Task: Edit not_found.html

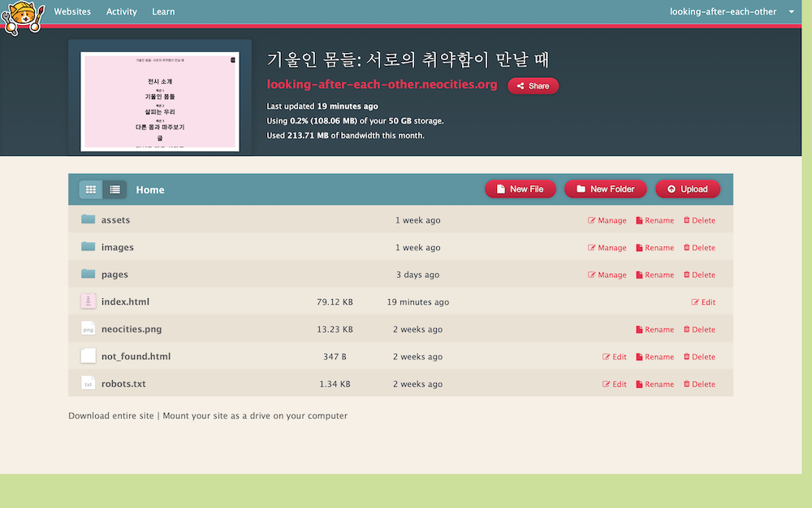Action: (614, 357)
